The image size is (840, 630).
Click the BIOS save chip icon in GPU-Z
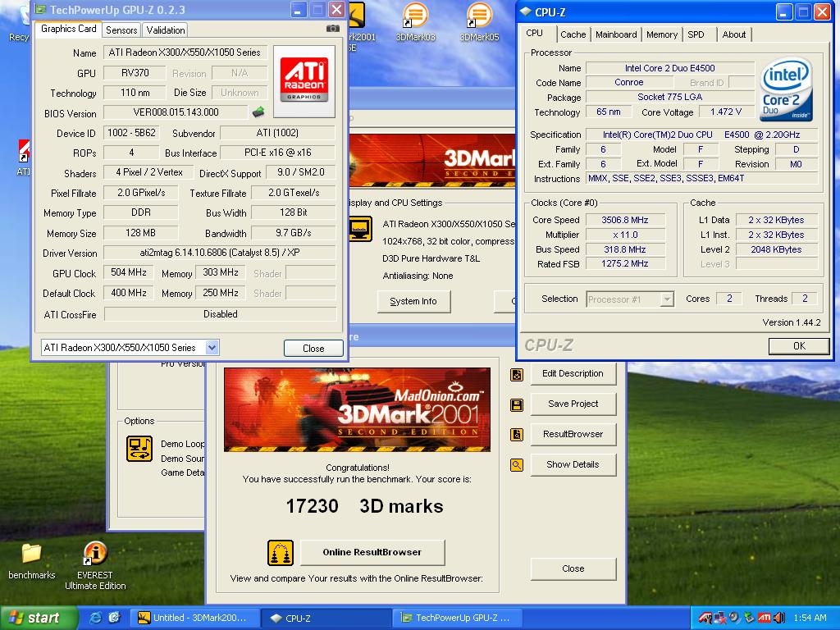(x=258, y=112)
